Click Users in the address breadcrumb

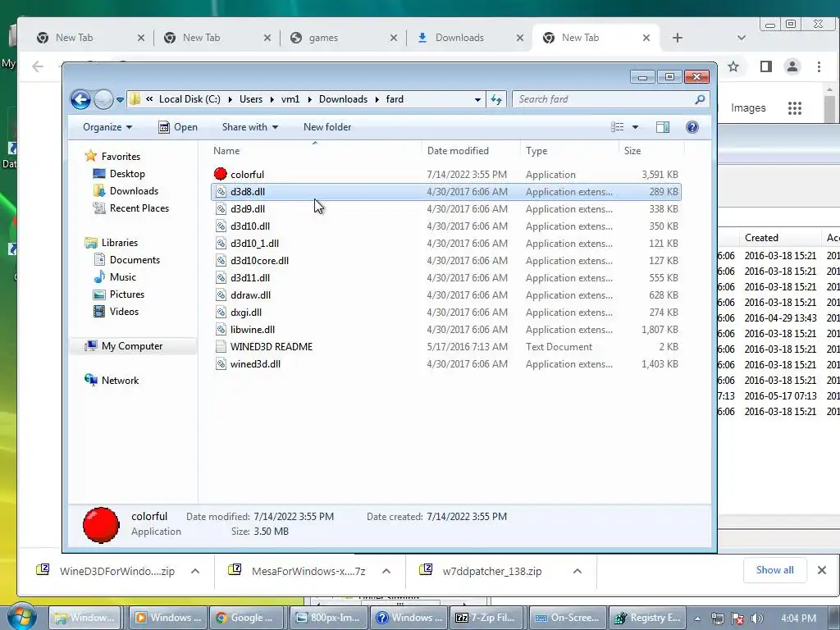pos(251,99)
